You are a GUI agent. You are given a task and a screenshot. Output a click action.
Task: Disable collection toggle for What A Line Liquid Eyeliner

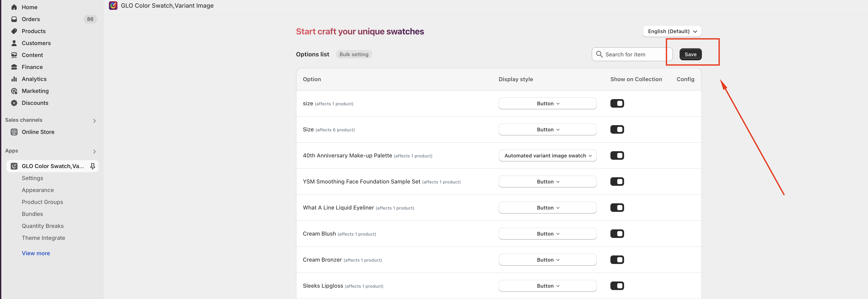pyautogui.click(x=617, y=208)
